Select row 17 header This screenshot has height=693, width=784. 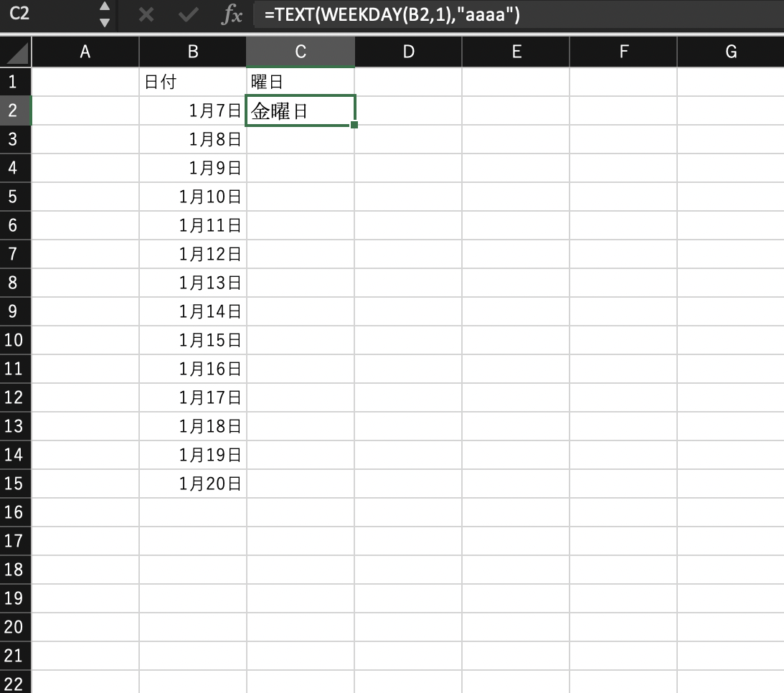tap(16, 541)
